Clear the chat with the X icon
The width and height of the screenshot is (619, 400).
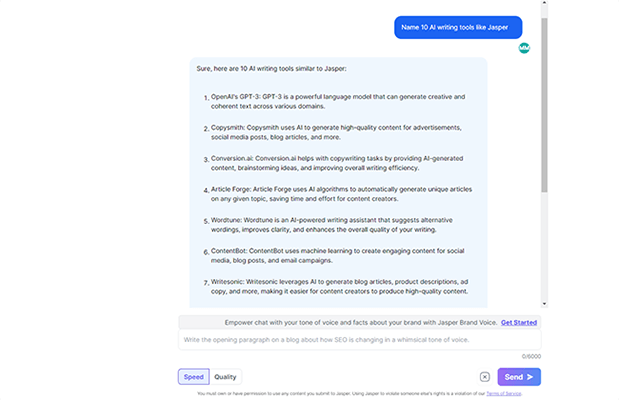click(x=484, y=377)
